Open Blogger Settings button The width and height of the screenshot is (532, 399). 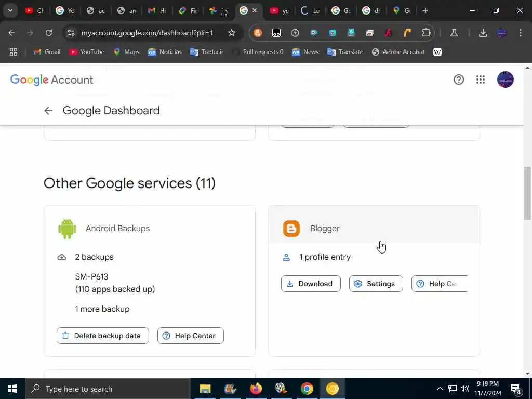coord(376,284)
